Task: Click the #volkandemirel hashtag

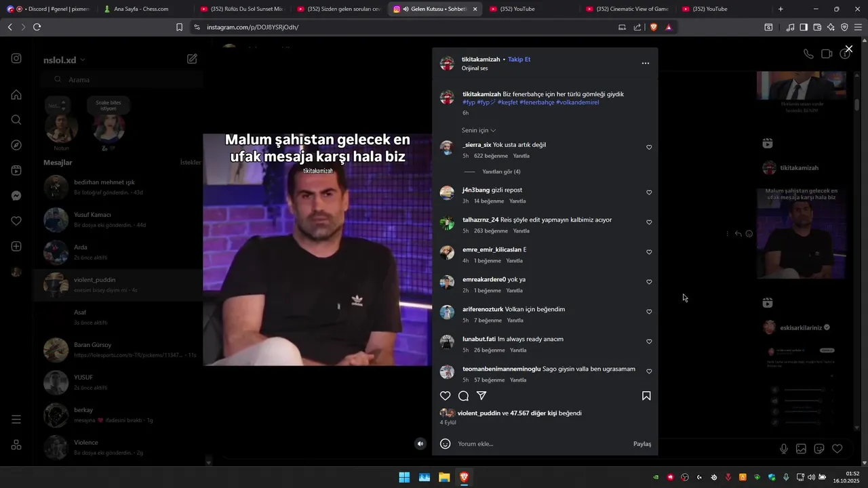Action: tap(577, 102)
